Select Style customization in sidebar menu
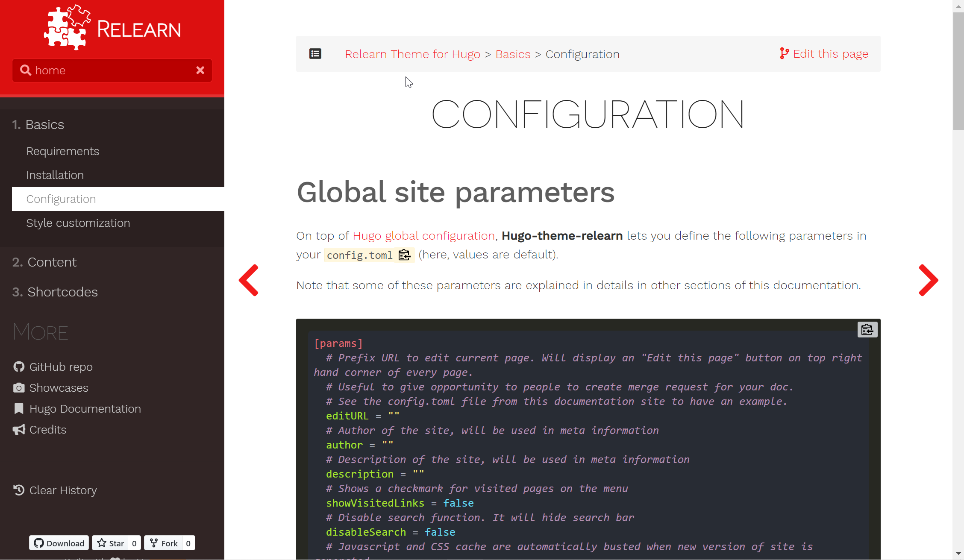The image size is (964, 560). 78,223
